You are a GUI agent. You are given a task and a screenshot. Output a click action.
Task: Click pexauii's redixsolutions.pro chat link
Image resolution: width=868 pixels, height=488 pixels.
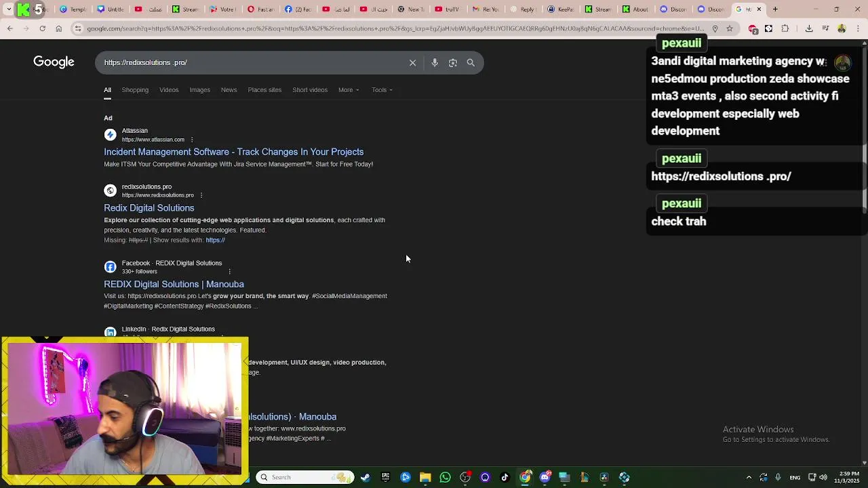(x=721, y=176)
